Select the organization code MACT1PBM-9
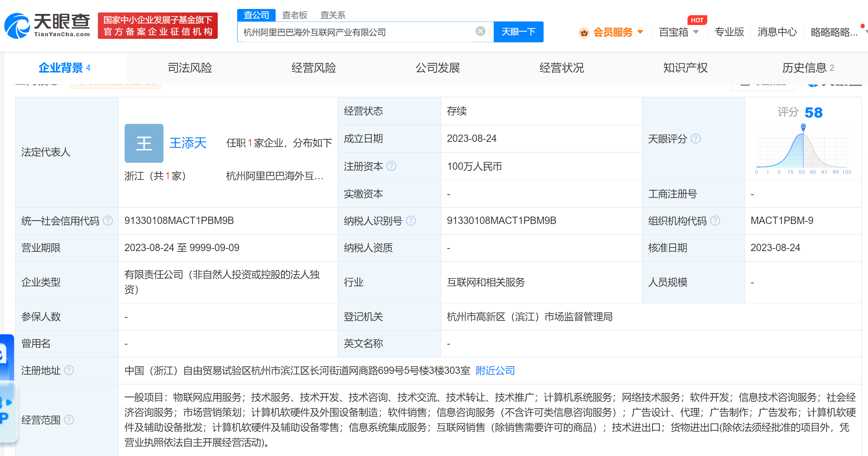The height and width of the screenshot is (456, 868). (x=782, y=221)
